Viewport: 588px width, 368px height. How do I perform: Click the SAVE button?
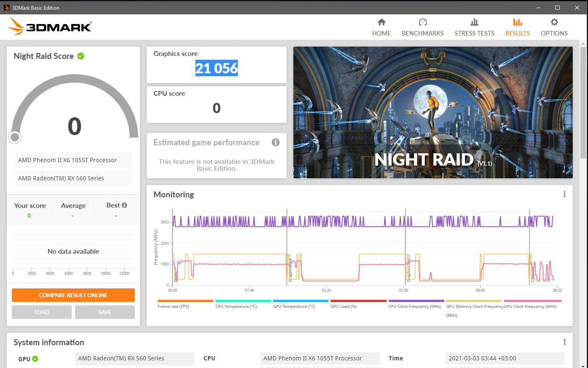tap(105, 312)
